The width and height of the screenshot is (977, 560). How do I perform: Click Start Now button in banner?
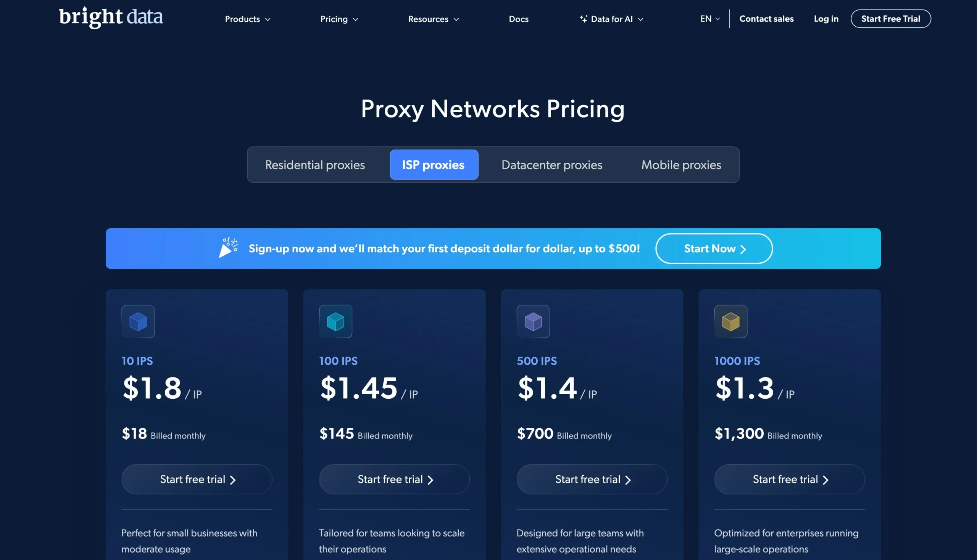click(x=714, y=248)
